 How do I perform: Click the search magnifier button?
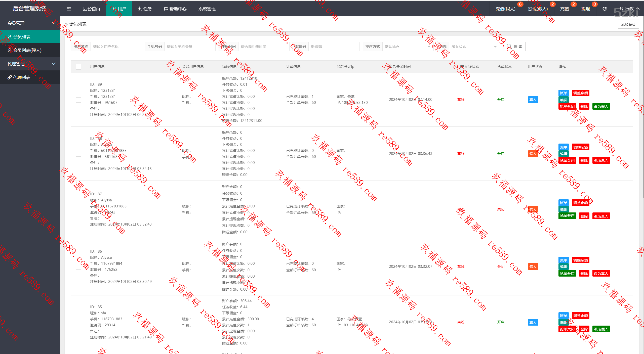click(514, 47)
